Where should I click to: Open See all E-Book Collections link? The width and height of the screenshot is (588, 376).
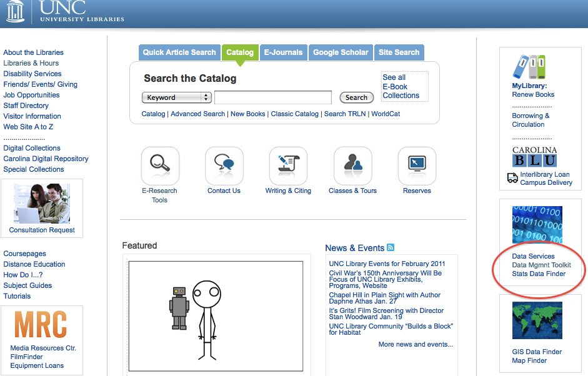tap(401, 87)
